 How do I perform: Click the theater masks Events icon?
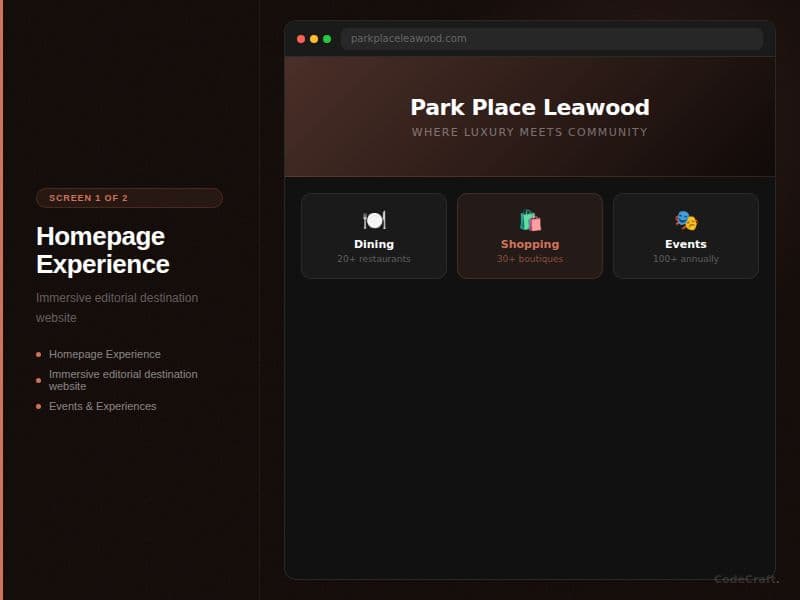(686, 220)
